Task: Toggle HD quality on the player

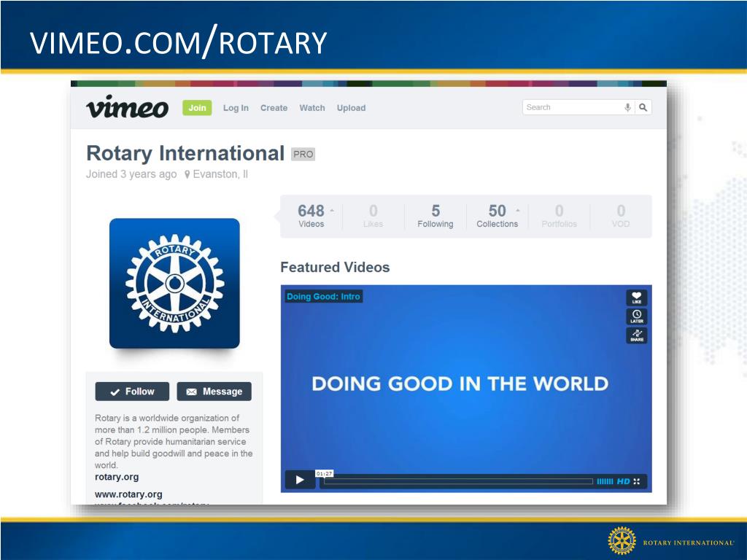Action: coord(624,481)
